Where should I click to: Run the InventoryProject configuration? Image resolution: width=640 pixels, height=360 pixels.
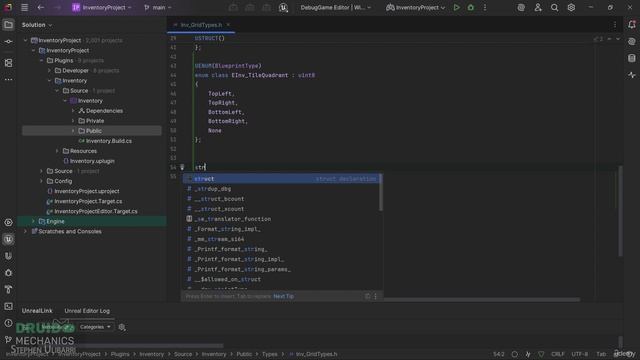click(x=456, y=7)
